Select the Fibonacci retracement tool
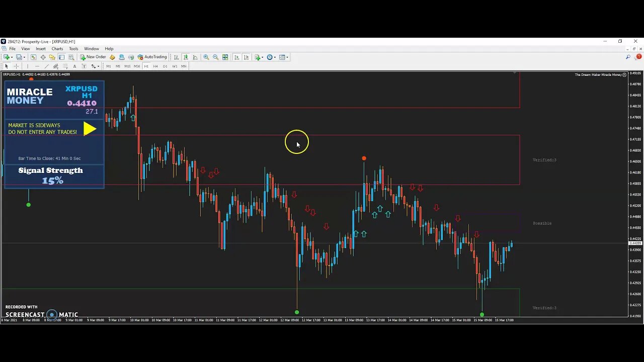644x362 pixels. click(x=65, y=66)
